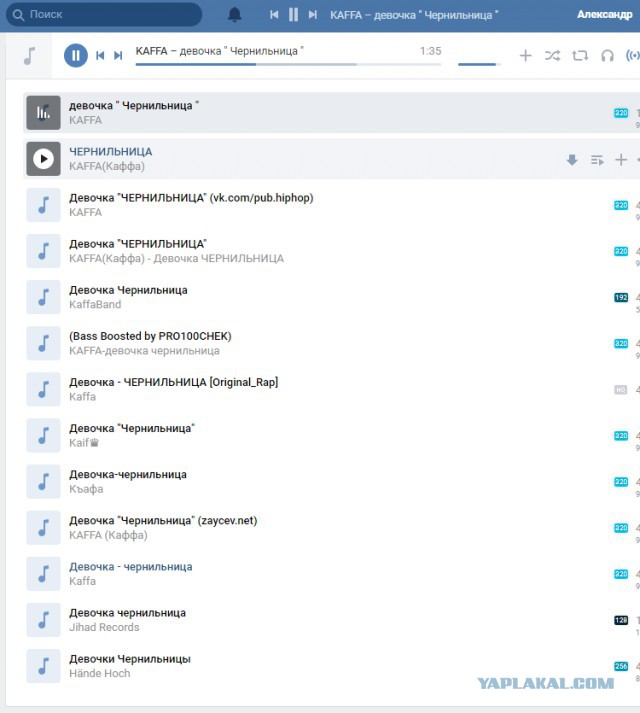Seek within the track progress bar
The width and height of the screenshot is (640, 713).
pyautogui.click(x=288, y=65)
